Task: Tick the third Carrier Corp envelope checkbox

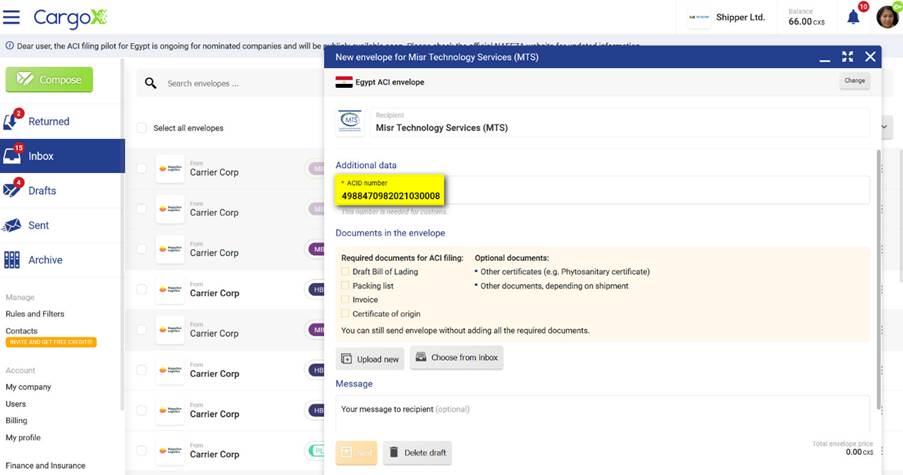Action: coord(142,249)
